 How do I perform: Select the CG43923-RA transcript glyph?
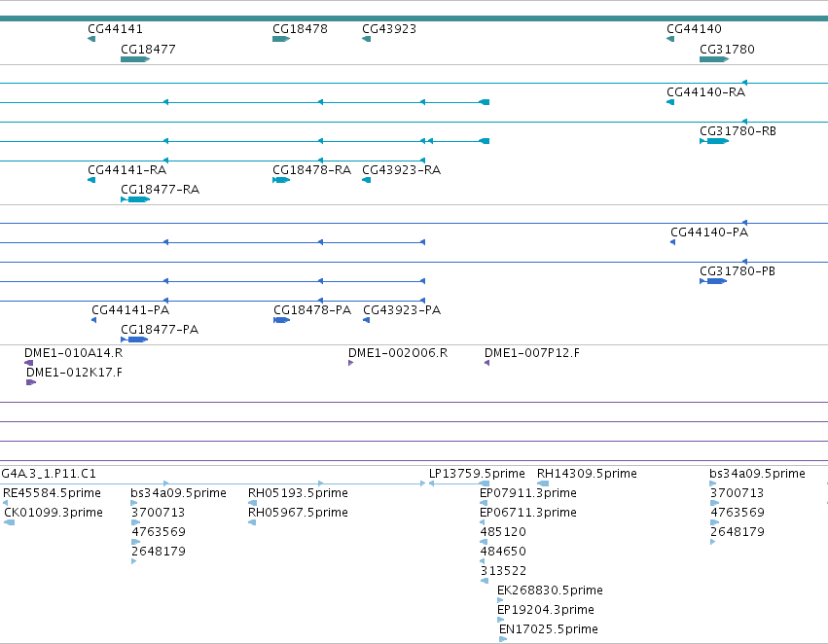tap(366, 180)
